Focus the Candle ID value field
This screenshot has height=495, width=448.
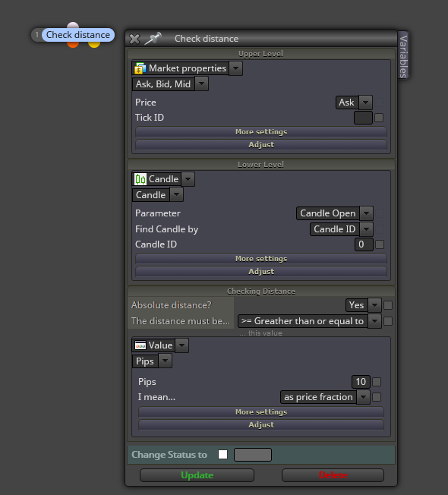click(364, 244)
